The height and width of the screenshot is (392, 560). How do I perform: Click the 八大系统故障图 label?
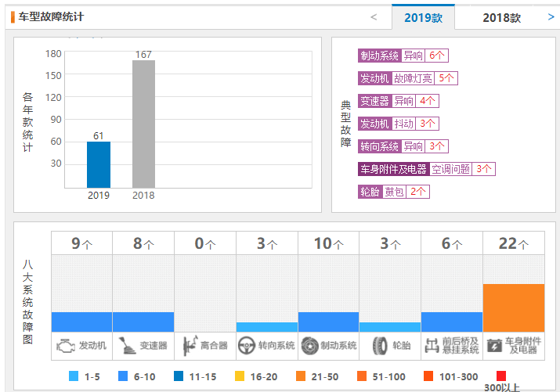[x=27, y=302]
